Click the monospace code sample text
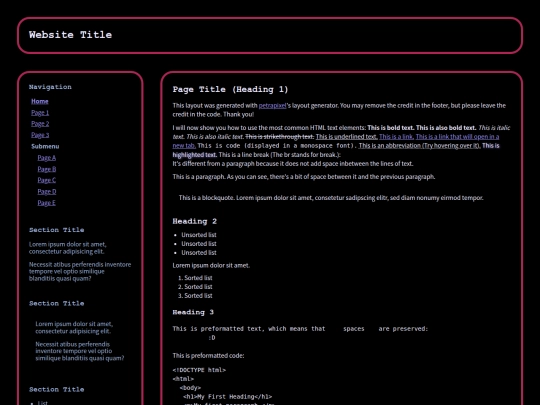540x405 pixels. click(x=277, y=146)
